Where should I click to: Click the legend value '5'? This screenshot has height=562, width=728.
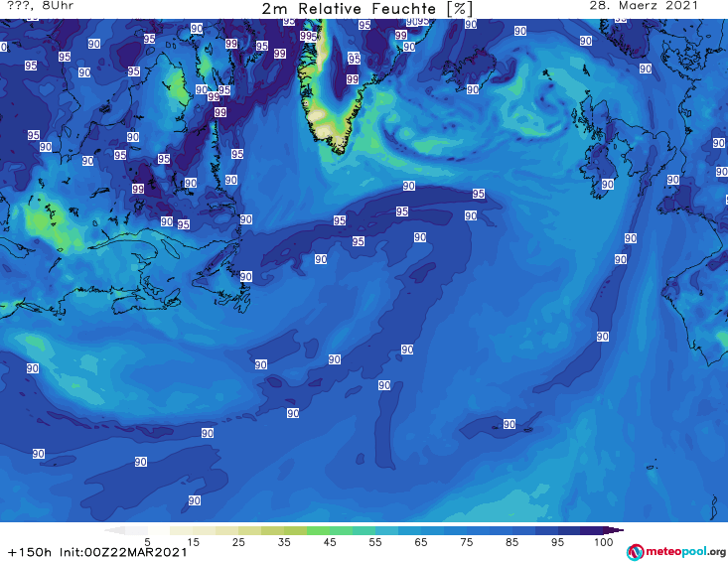147,542
